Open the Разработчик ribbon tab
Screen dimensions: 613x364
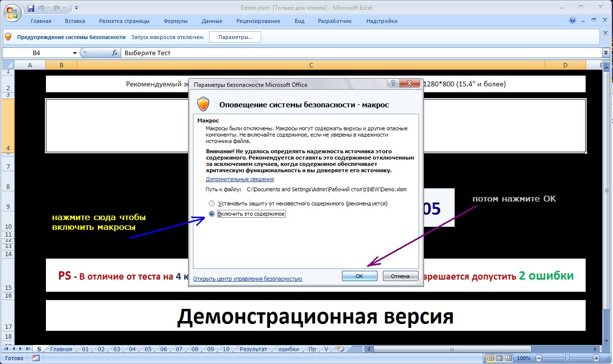coord(335,21)
